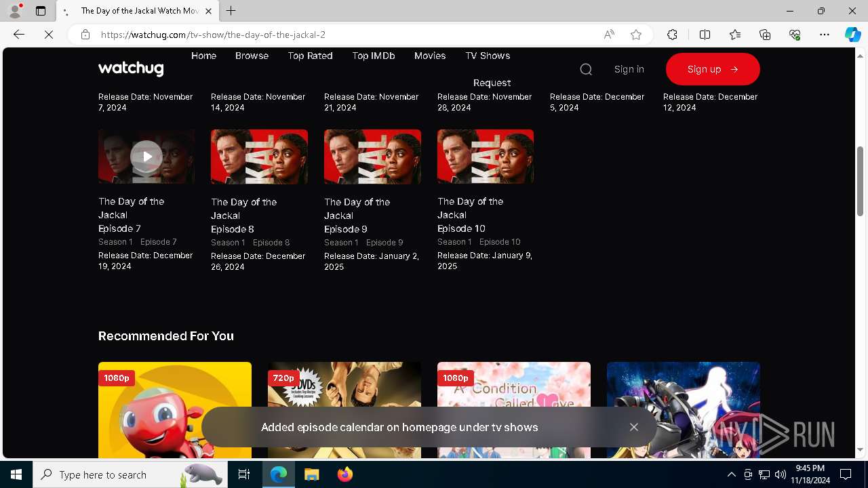Viewport: 868px width, 488px height.
Task: Open Settings and more menu
Action: pyautogui.click(x=825, y=35)
